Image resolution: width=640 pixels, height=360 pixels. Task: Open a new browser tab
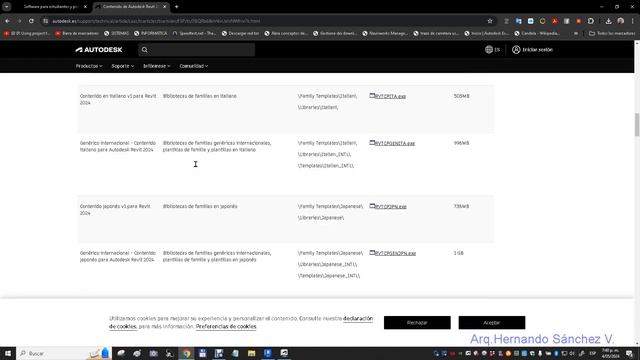(x=176, y=7)
